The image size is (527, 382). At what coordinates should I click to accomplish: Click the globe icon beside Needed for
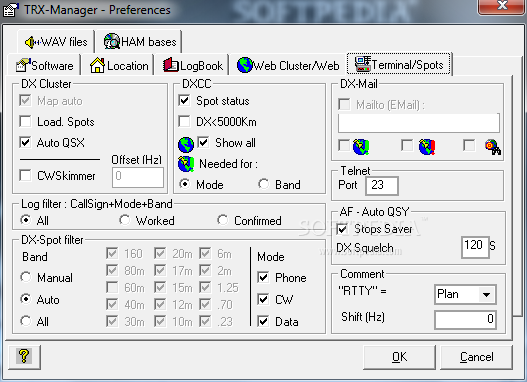coord(186,164)
